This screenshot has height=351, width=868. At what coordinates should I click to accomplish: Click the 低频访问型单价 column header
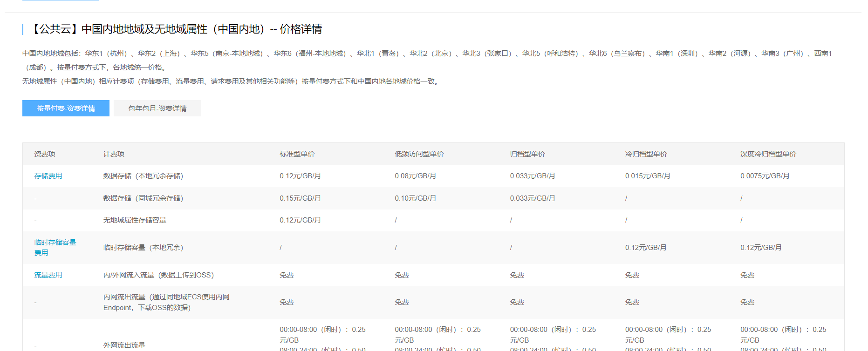pos(419,154)
